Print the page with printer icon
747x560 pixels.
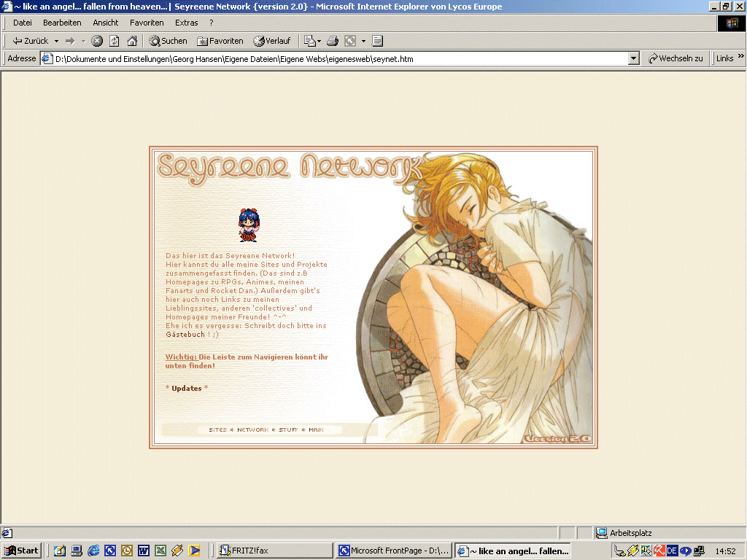click(x=333, y=41)
